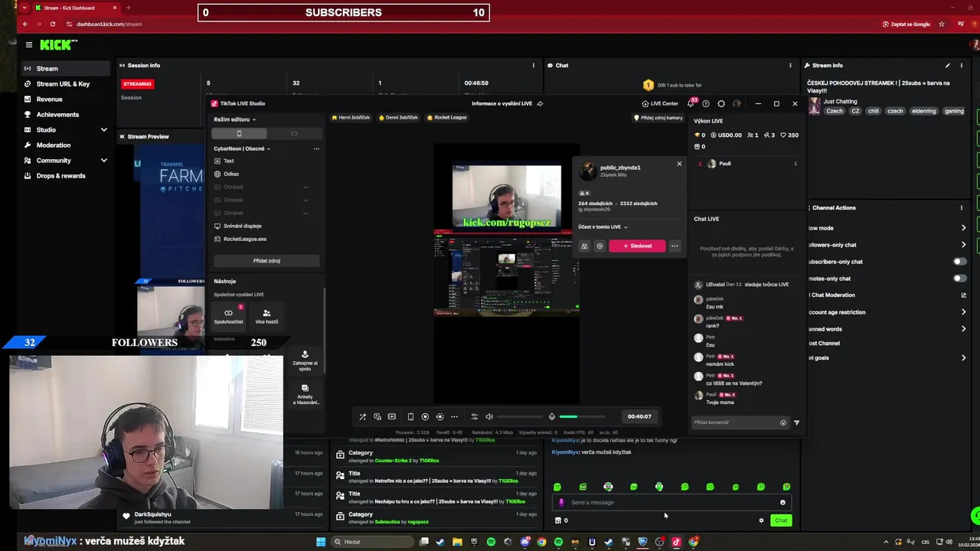Click Send a message field

pyautogui.click(x=670, y=503)
